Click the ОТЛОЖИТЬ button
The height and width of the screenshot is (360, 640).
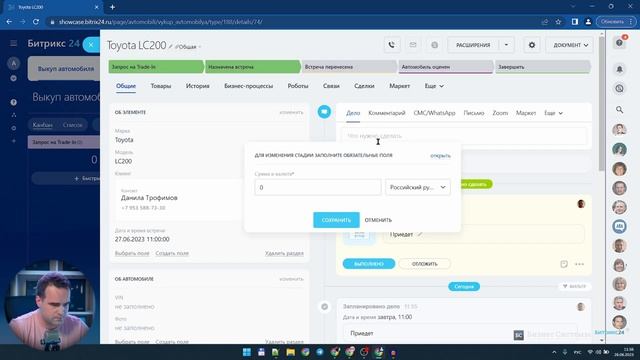tap(424, 264)
